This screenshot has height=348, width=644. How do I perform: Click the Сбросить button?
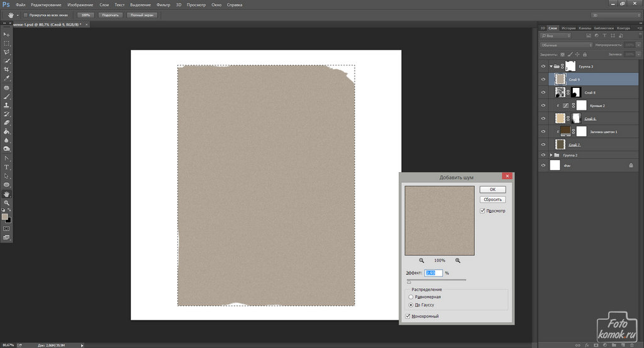coord(492,199)
